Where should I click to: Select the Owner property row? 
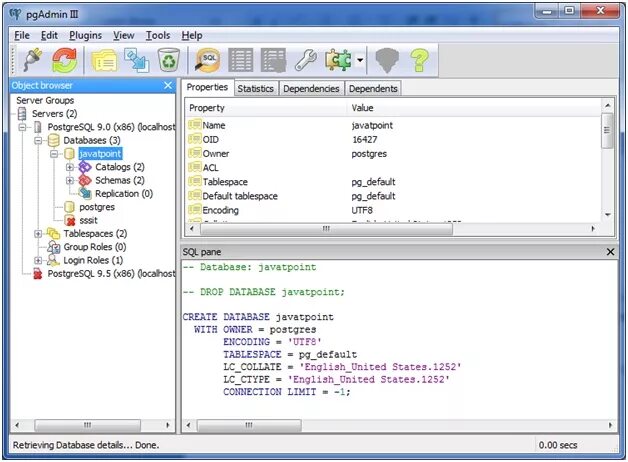tap(394, 154)
